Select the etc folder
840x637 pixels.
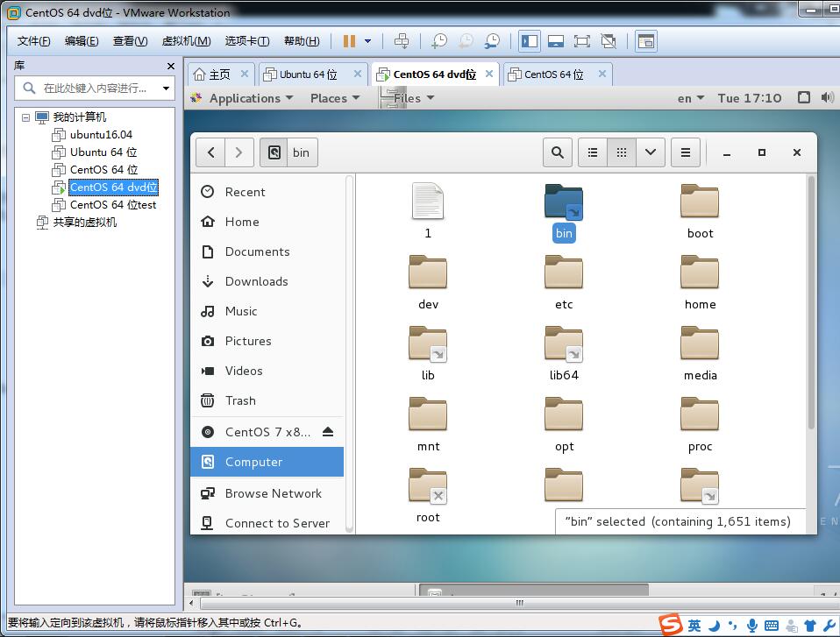coord(564,283)
